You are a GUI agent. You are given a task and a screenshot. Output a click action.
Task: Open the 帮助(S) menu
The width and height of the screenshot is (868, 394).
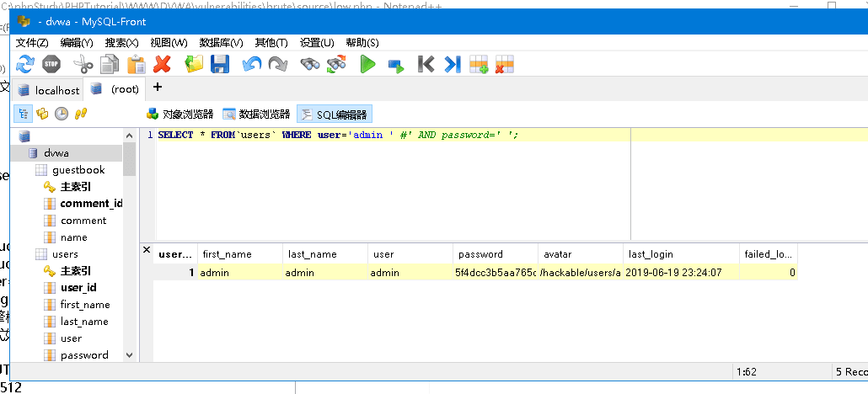362,43
